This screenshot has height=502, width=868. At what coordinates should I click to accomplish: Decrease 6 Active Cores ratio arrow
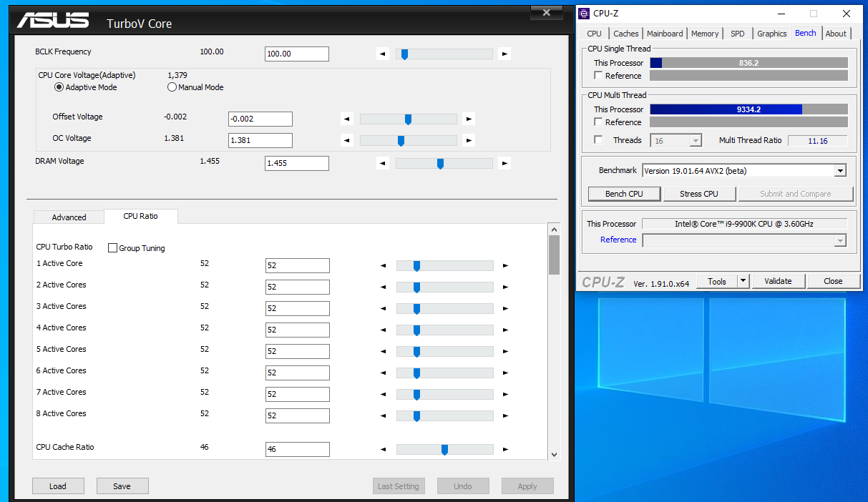point(384,373)
